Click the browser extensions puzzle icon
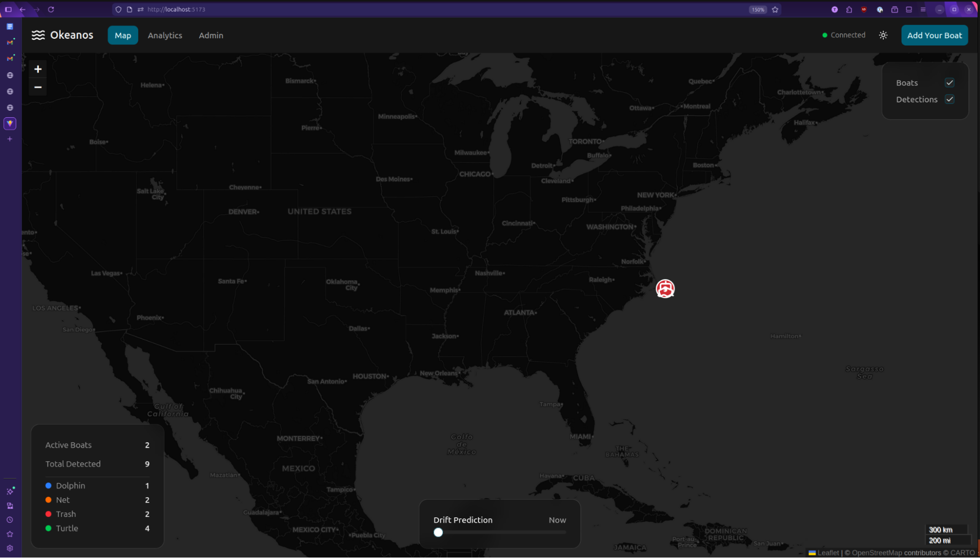This screenshot has width=980, height=558. [848, 9]
